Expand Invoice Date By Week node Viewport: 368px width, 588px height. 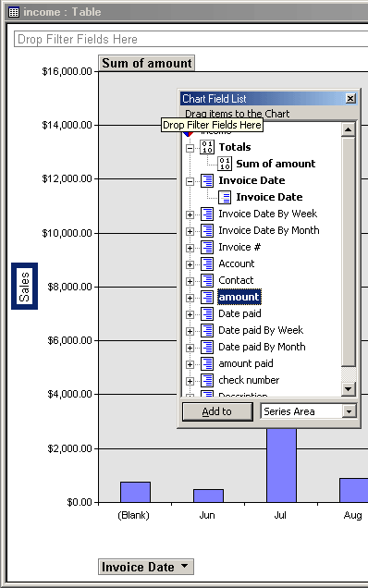pos(190,214)
